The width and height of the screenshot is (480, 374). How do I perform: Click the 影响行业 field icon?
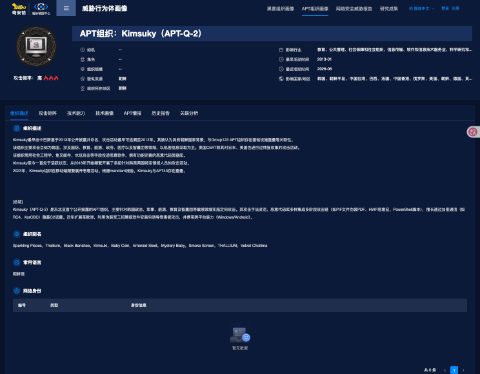point(281,50)
